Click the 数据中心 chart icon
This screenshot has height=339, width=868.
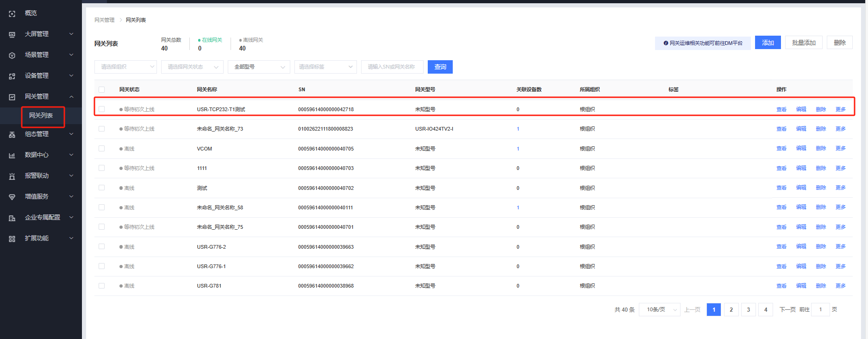pyautogui.click(x=12, y=156)
